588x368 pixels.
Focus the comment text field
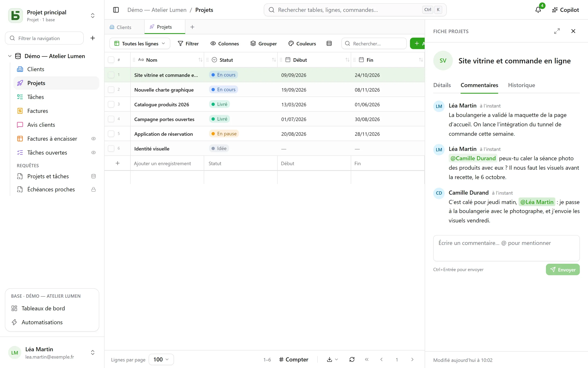click(x=506, y=248)
